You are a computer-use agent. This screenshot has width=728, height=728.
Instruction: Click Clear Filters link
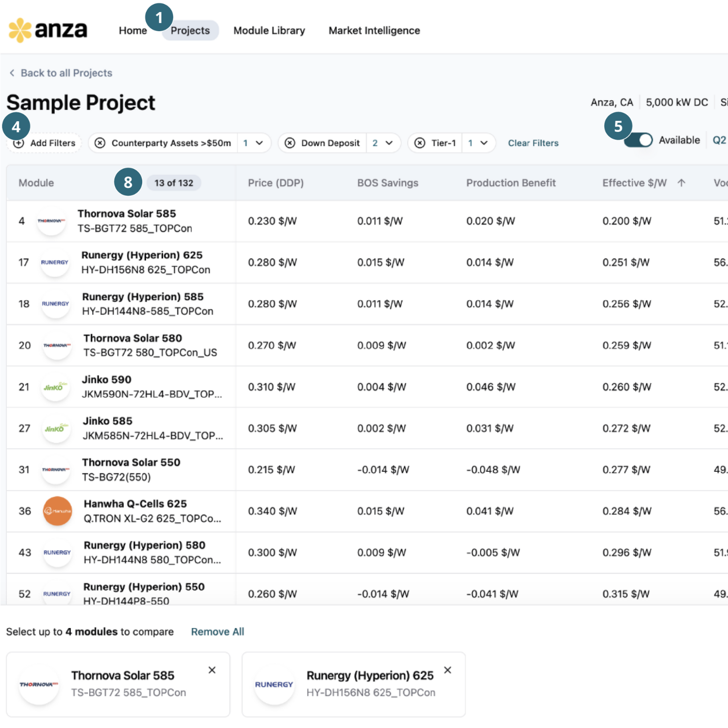(533, 143)
